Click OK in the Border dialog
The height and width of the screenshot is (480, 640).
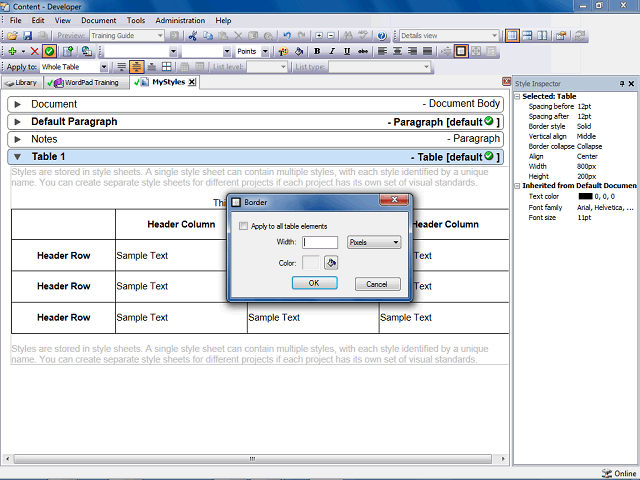point(314,283)
